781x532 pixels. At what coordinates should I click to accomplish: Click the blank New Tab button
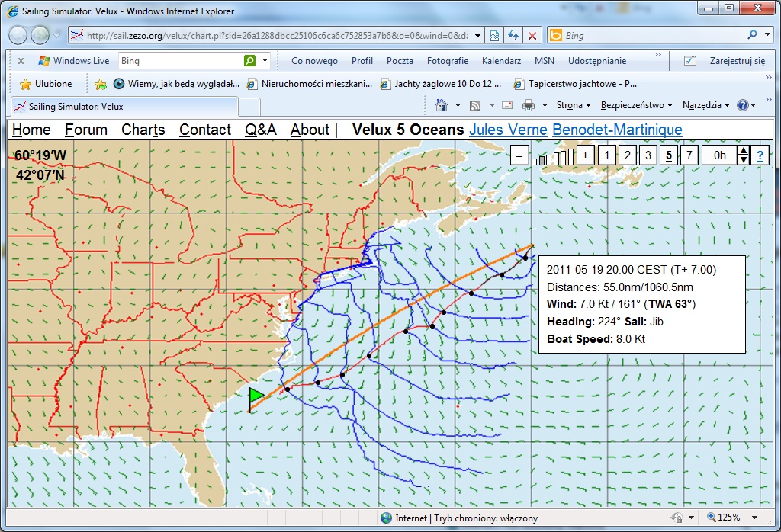(x=249, y=107)
